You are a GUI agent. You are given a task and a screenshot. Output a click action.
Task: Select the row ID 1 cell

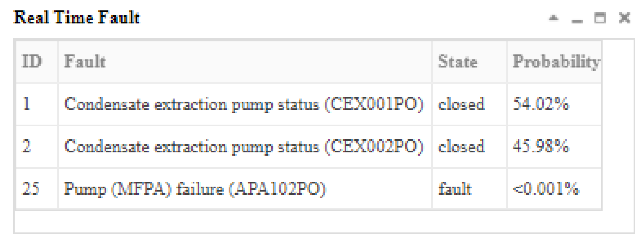coord(27,104)
